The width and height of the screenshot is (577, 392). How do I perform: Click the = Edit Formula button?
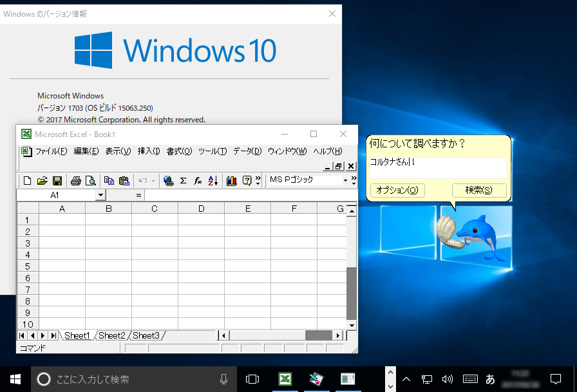pyautogui.click(x=138, y=195)
